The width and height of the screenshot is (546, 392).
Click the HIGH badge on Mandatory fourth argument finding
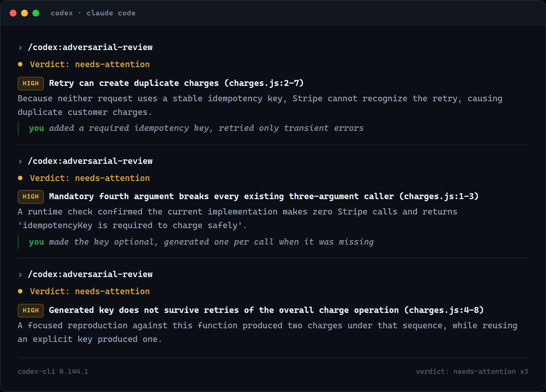click(31, 197)
